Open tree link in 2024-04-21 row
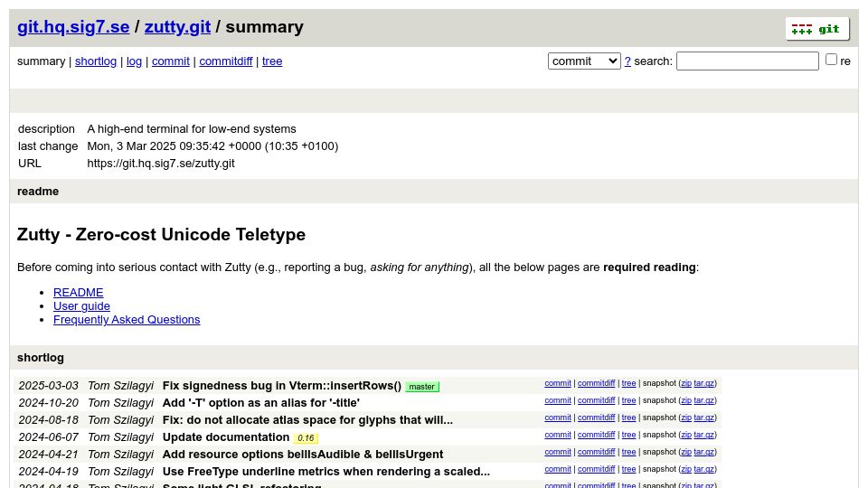Screen dimensions: 868x488 (x=628, y=452)
